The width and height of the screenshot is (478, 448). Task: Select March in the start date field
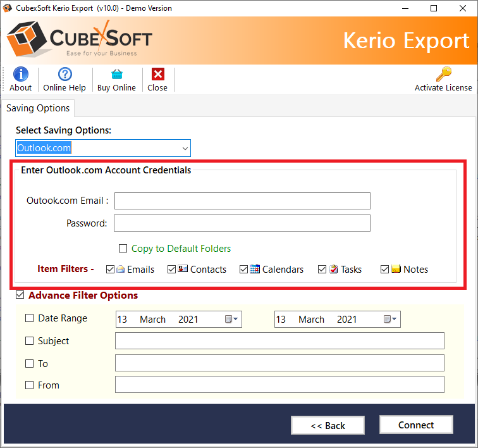(x=153, y=320)
